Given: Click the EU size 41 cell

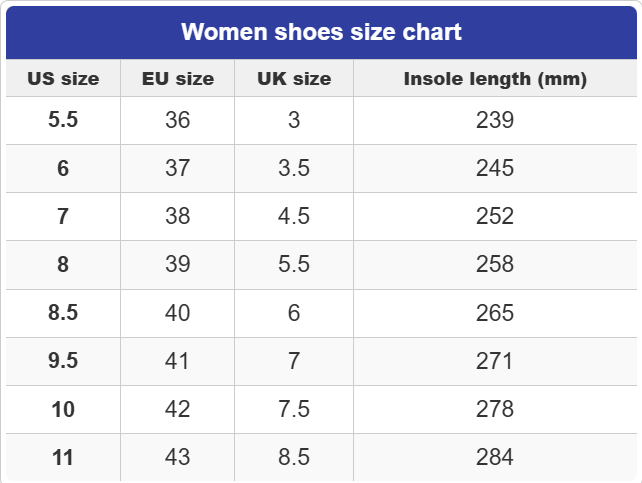Looking at the screenshot, I should click(x=178, y=361).
